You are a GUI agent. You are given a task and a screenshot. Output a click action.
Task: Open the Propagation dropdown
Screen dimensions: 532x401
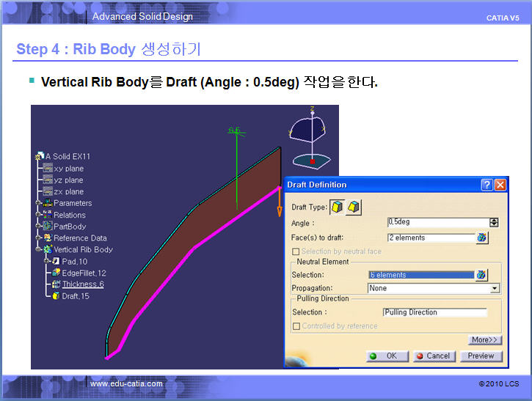click(x=495, y=289)
